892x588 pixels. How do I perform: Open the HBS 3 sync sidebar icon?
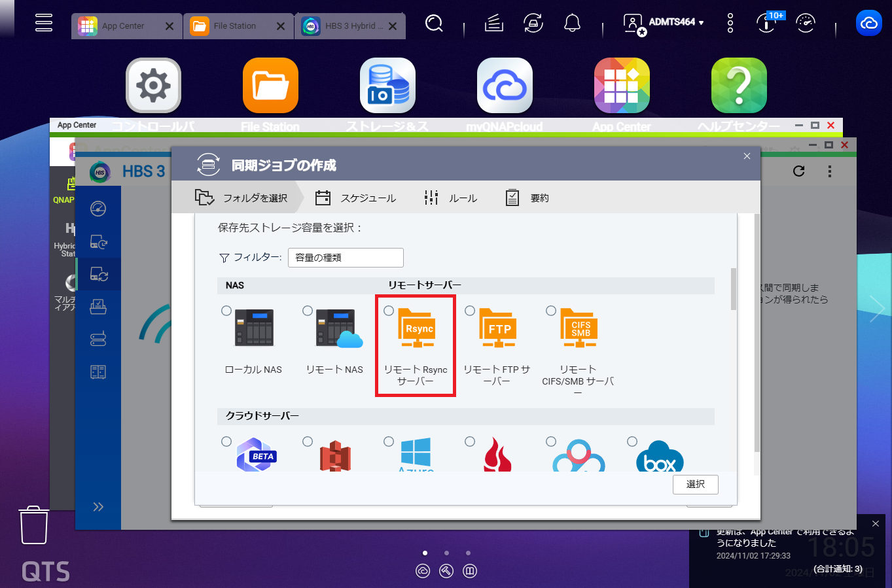98,274
